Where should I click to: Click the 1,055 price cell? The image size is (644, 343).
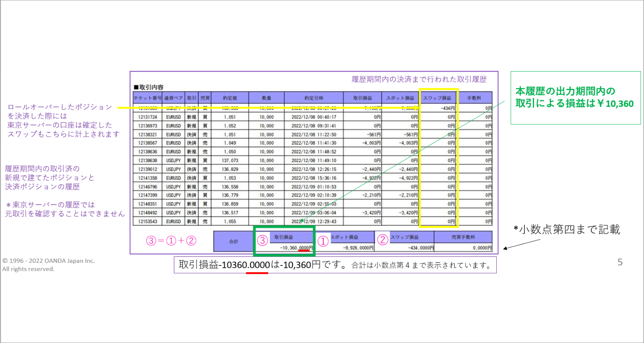click(x=231, y=221)
